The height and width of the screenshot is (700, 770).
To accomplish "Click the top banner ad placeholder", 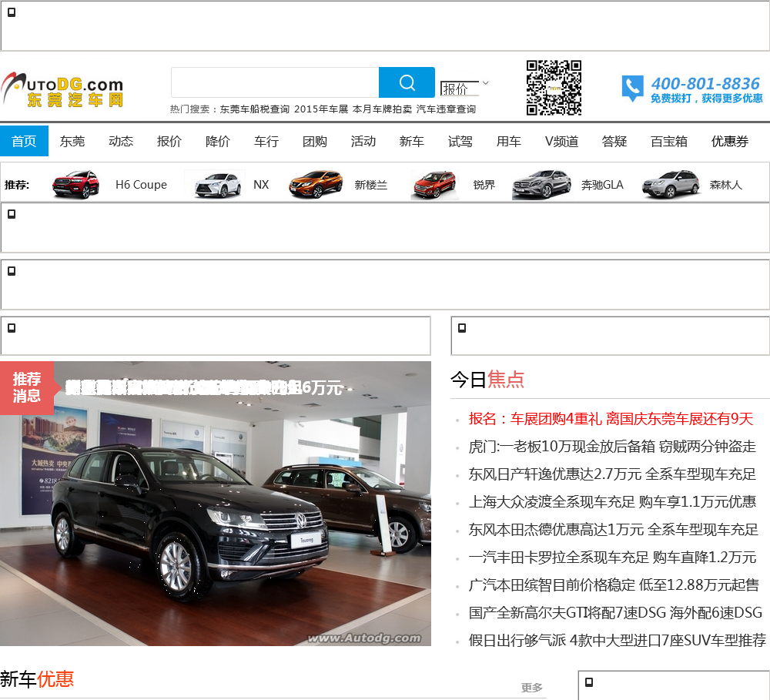I will pos(385,25).
